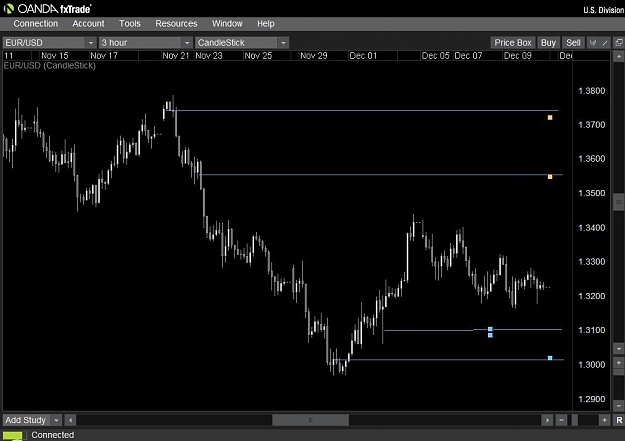
Task: Click the Sell button
Action: 573,43
